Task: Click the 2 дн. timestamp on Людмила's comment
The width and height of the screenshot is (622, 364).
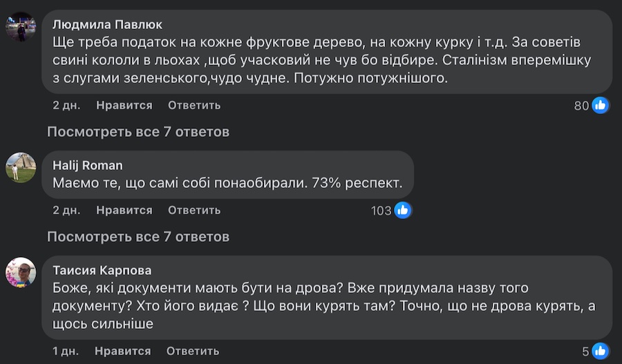Action: pyautogui.click(x=66, y=106)
